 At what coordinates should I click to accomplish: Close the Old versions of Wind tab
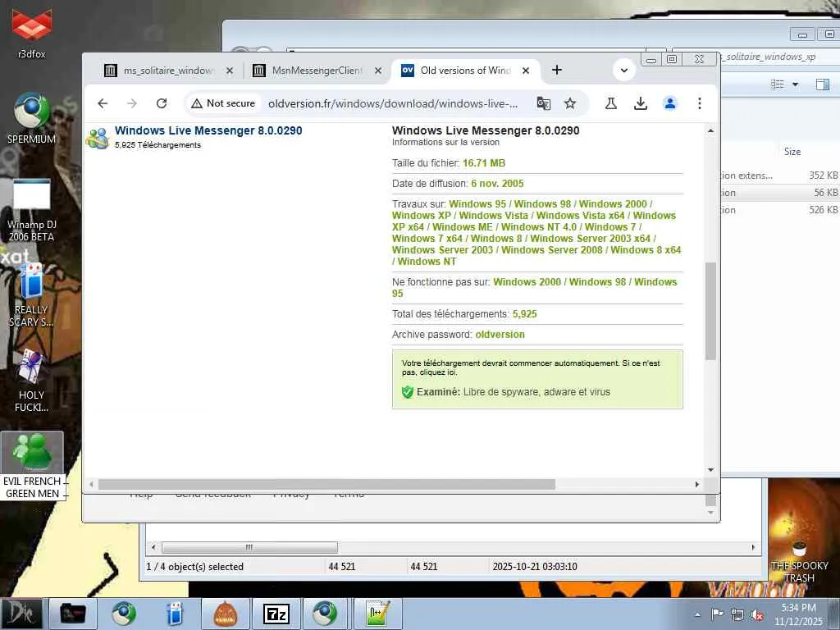(526, 71)
